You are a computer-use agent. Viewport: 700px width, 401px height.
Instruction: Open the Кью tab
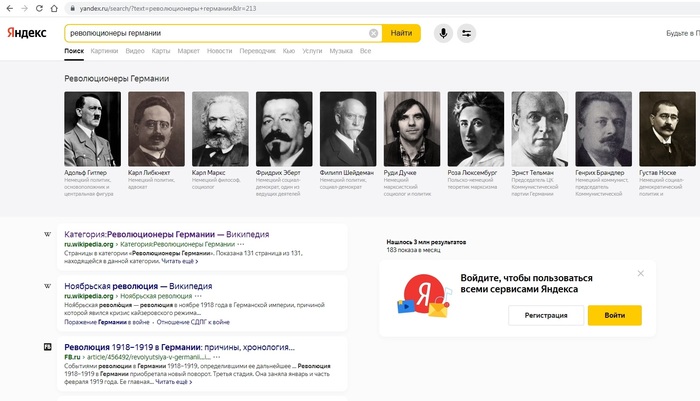tap(289, 51)
